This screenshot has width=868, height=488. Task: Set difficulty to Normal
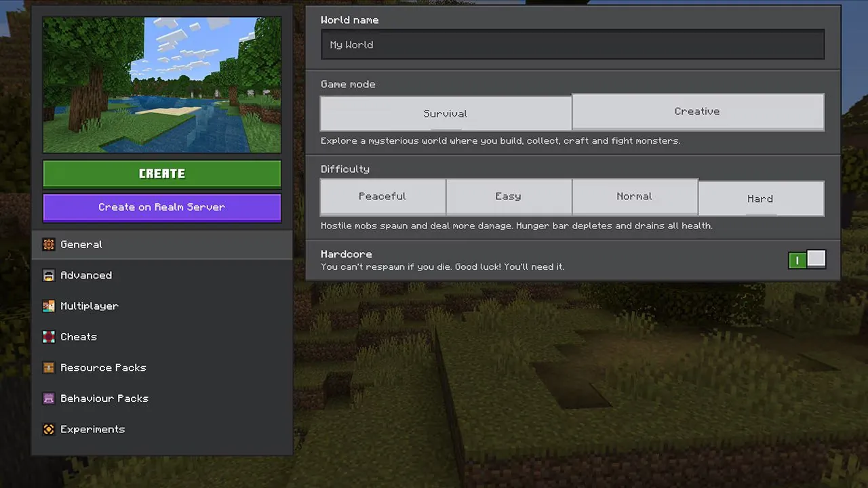tap(635, 197)
